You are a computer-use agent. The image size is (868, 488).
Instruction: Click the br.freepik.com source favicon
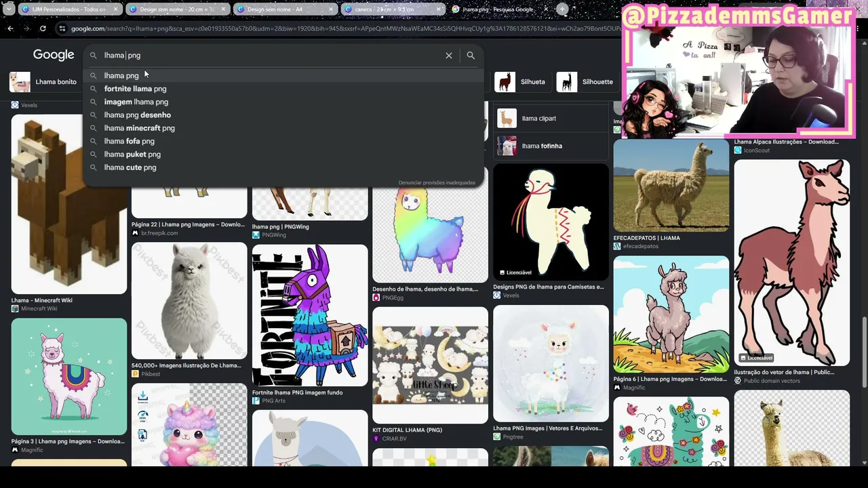(135, 233)
